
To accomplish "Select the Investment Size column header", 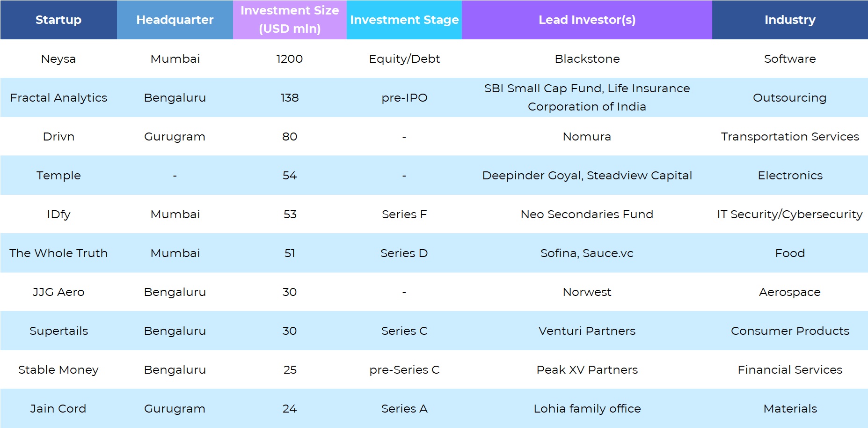I will [290, 20].
